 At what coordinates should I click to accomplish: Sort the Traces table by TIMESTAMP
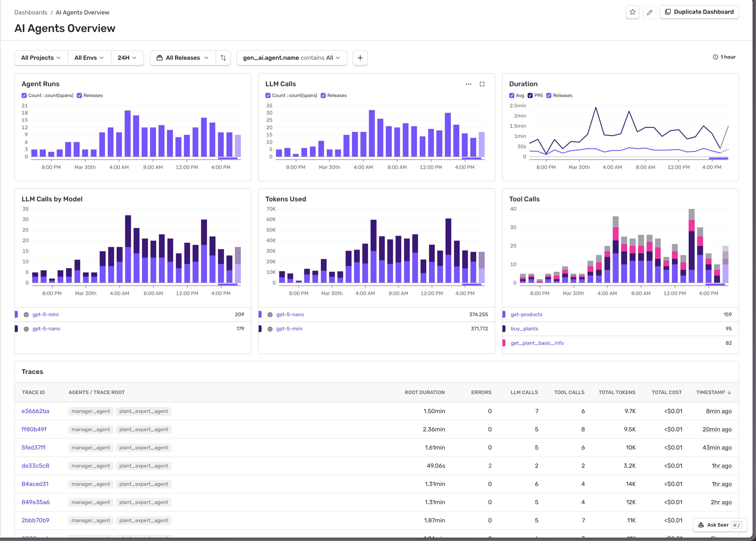click(712, 392)
